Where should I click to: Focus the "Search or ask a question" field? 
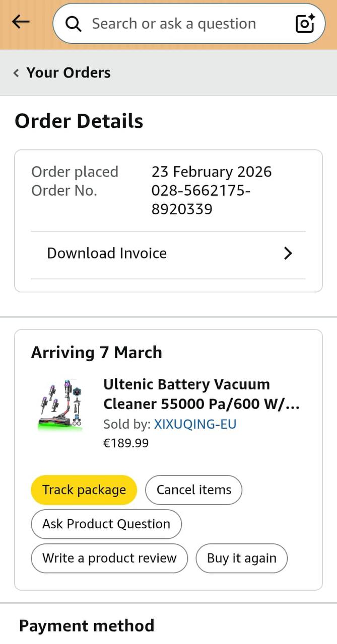pyautogui.click(x=174, y=24)
